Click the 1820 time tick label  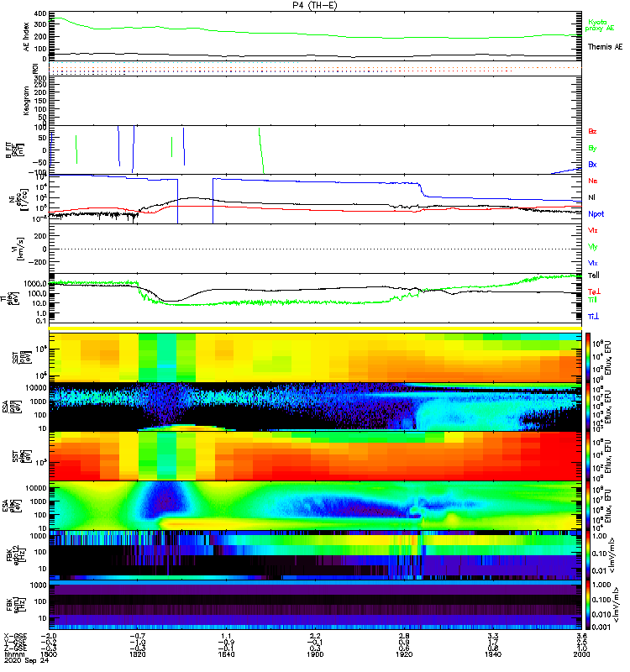pos(137,654)
